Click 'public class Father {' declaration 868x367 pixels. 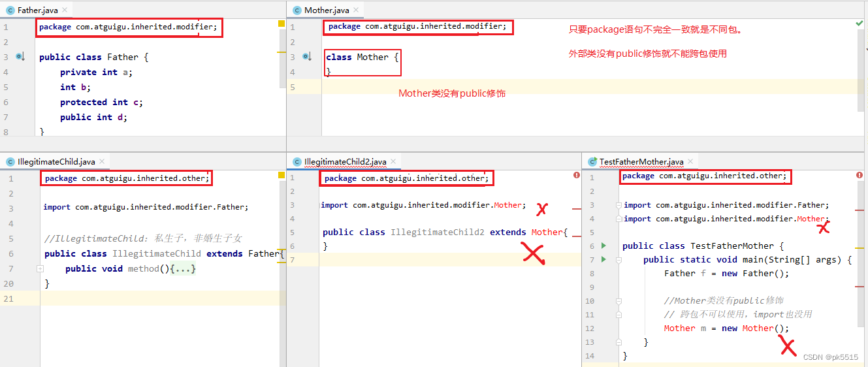(94, 57)
